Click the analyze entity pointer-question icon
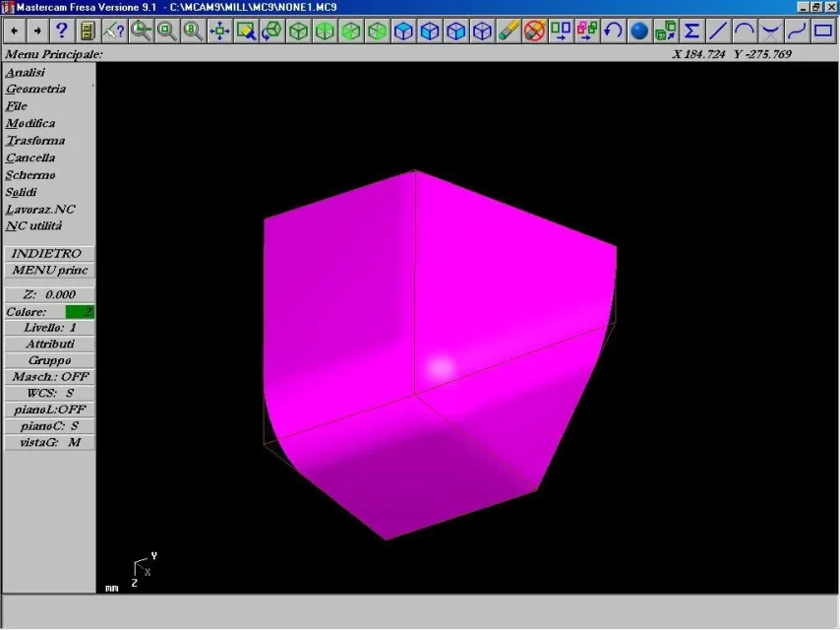 coord(113,31)
